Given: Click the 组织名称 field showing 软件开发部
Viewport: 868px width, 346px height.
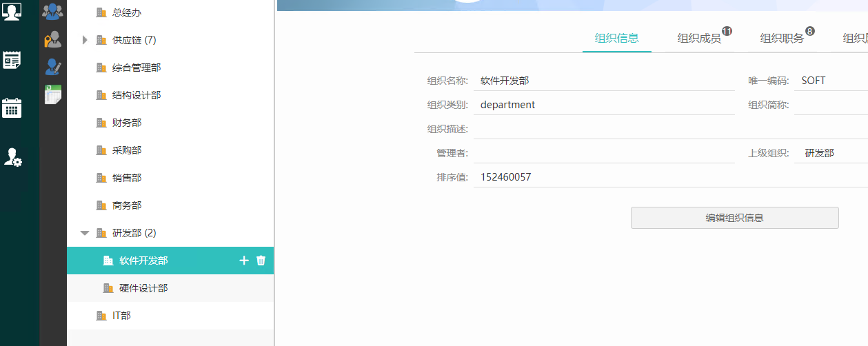Looking at the screenshot, I should tap(604, 81).
